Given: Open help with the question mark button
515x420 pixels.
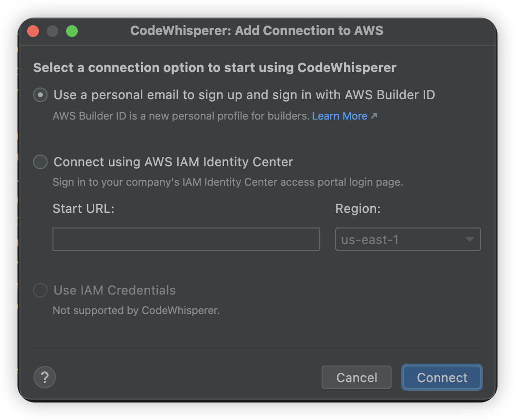Looking at the screenshot, I should (x=45, y=377).
